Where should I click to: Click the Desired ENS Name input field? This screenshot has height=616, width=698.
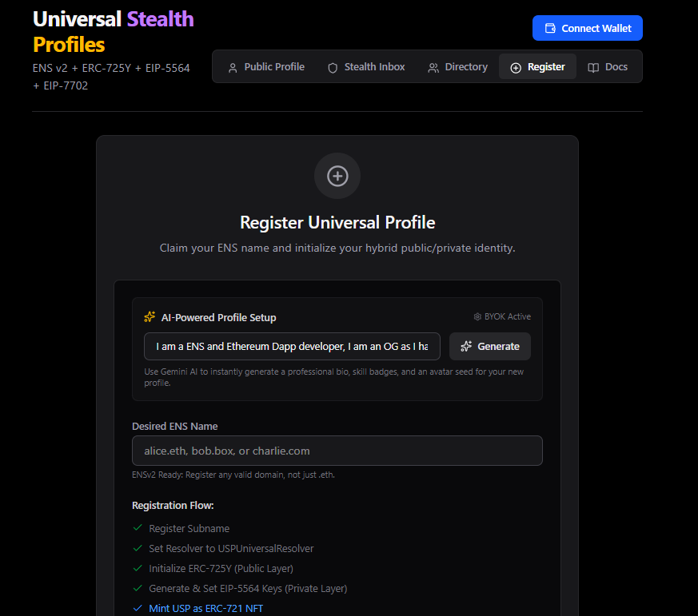(337, 451)
